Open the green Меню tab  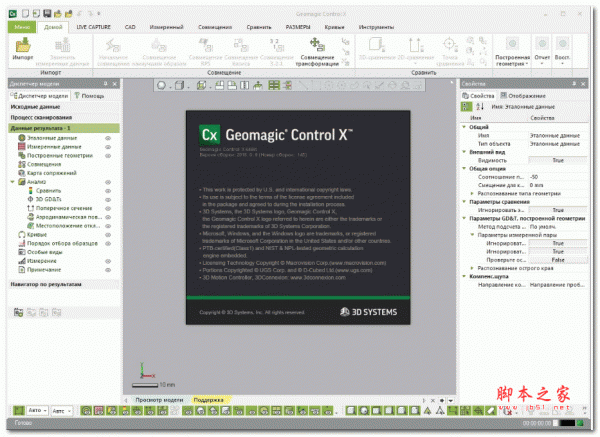pyautogui.click(x=22, y=27)
